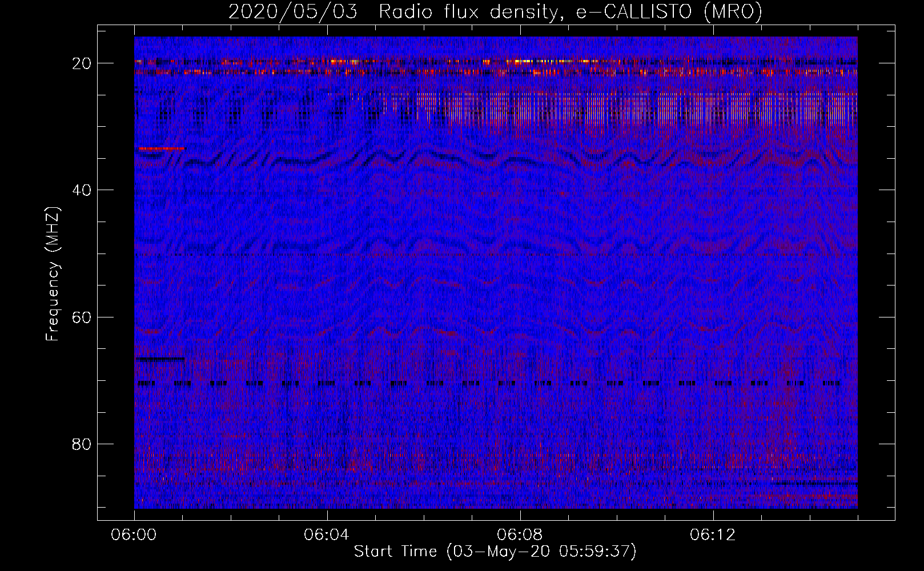Click the short black line near 67 MHz
This screenshot has height=571, width=924.
pos(160,359)
